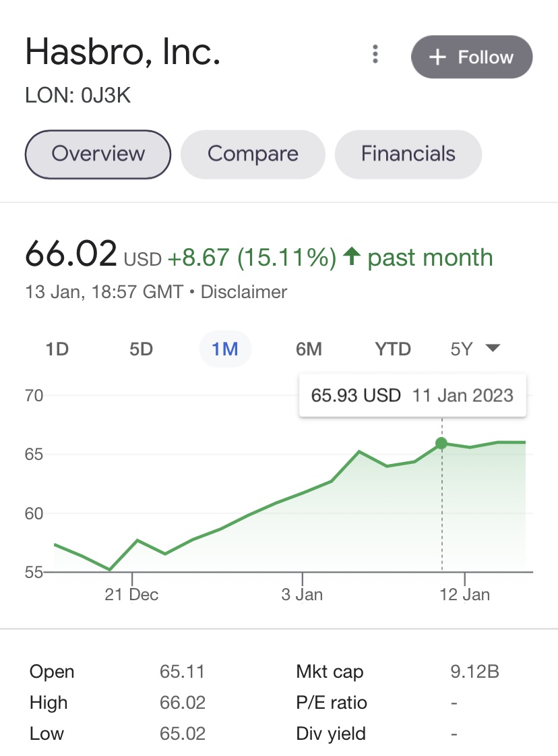The image size is (558, 756).
Task: Click the Follow button
Action: click(472, 57)
